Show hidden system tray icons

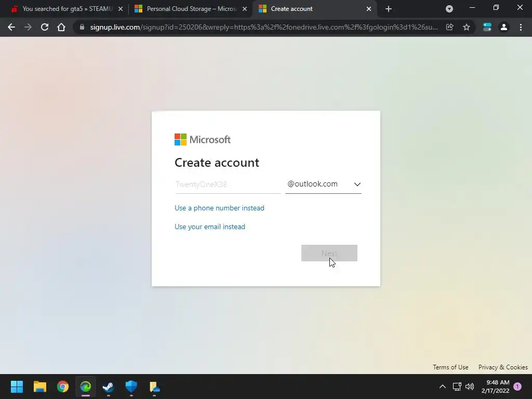(443, 387)
